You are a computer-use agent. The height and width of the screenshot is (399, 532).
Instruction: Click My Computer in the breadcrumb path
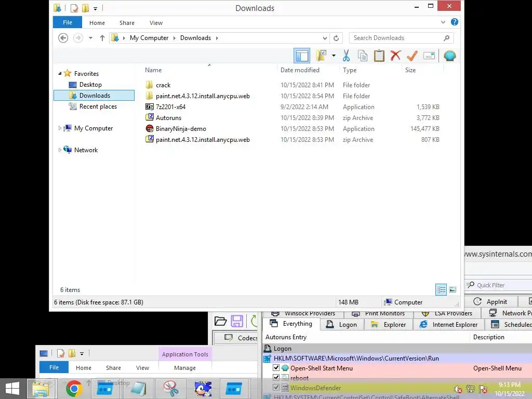149,38
